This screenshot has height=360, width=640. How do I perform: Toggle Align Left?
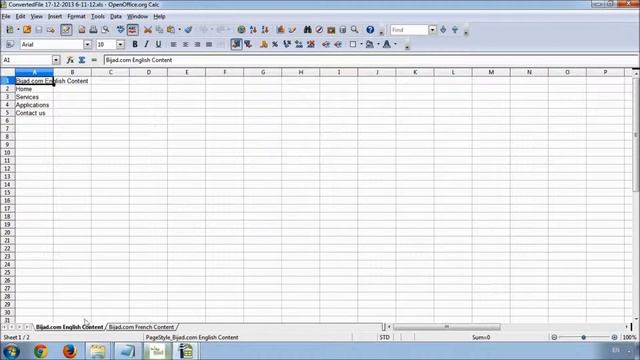point(173,44)
